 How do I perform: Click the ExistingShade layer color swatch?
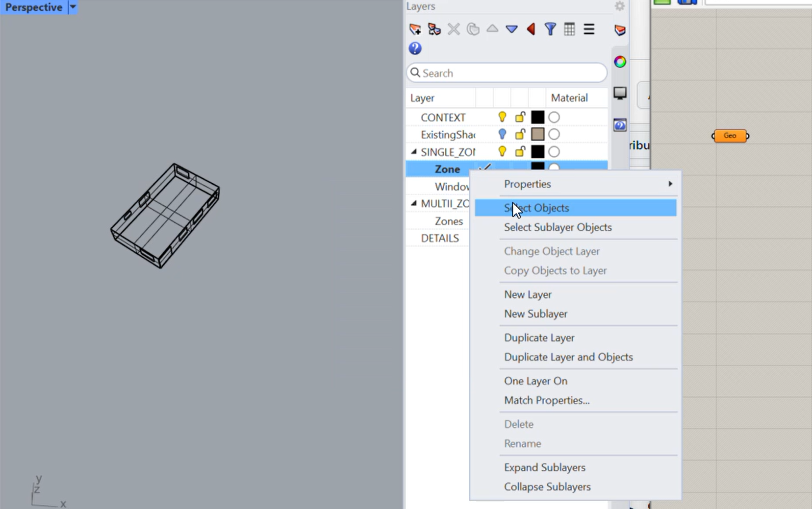[x=537, y=134]
